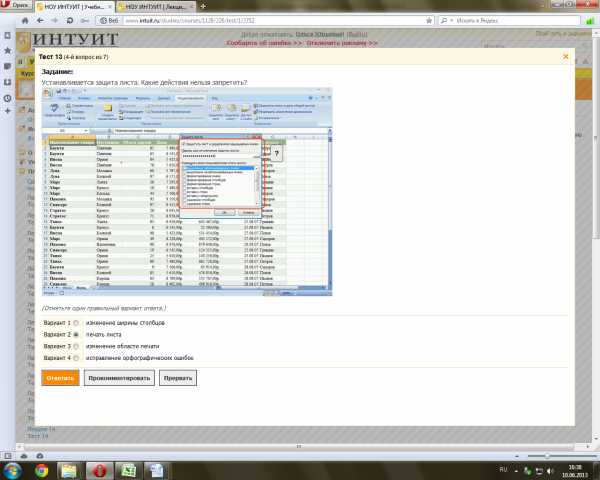Image resolution: width=600 pixels, height=480 pixels.
Task: Switch to the first НОУ ИНТУИТ tab
Action: (x=75, y=7)
